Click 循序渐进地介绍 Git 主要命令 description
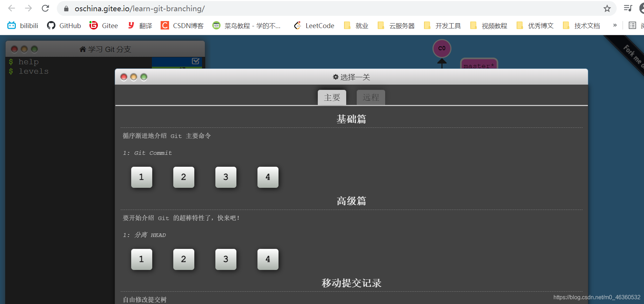644x304 pixels. (167, 136)
